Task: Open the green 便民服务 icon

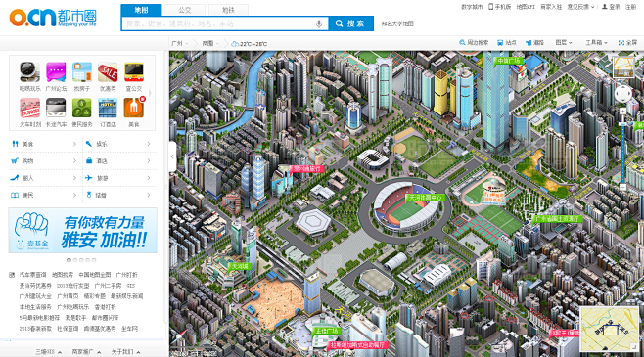Action: tap(82, 108)
